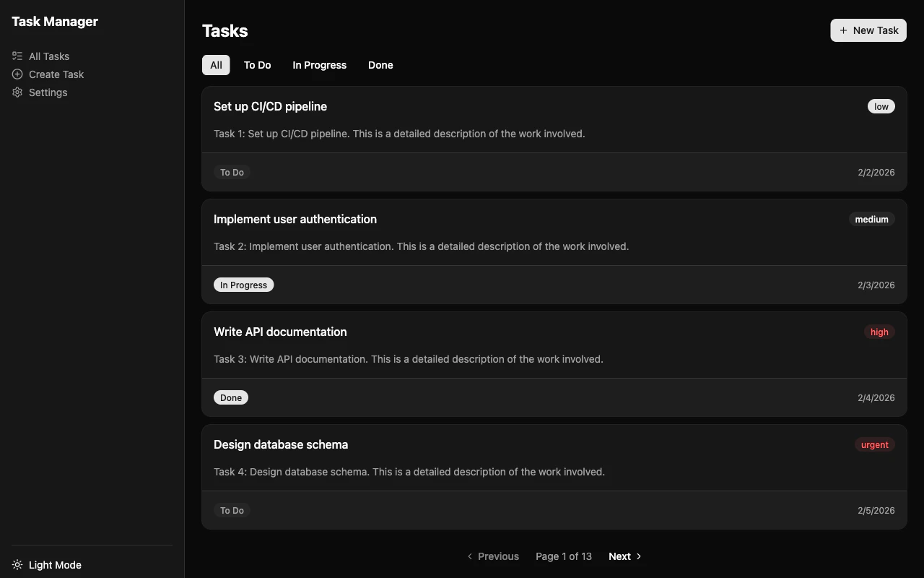The height and width of the screenshot is (578, 924).
Task: Click the urgent priority badge on Design database schema
Action: 874,444
